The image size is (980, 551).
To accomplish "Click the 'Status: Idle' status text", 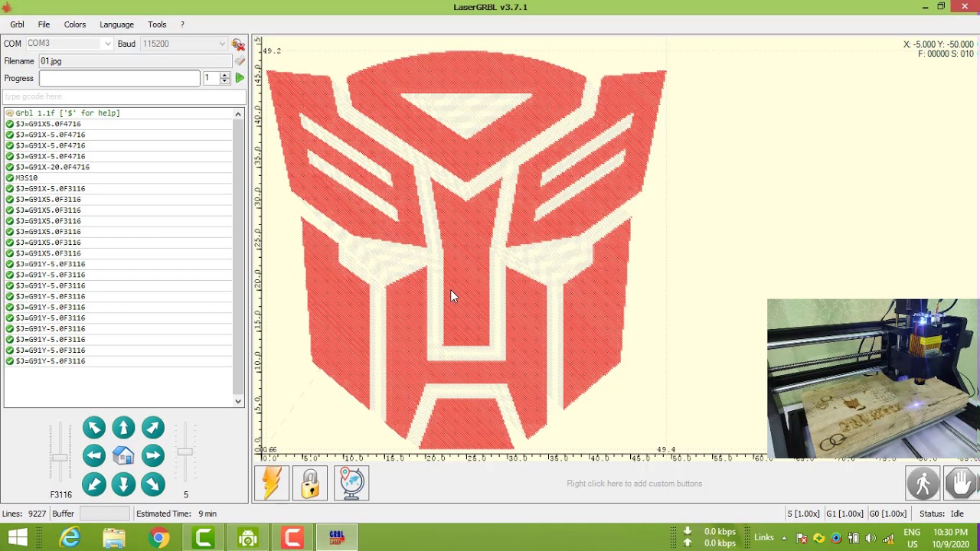I will tap(941, 514).
